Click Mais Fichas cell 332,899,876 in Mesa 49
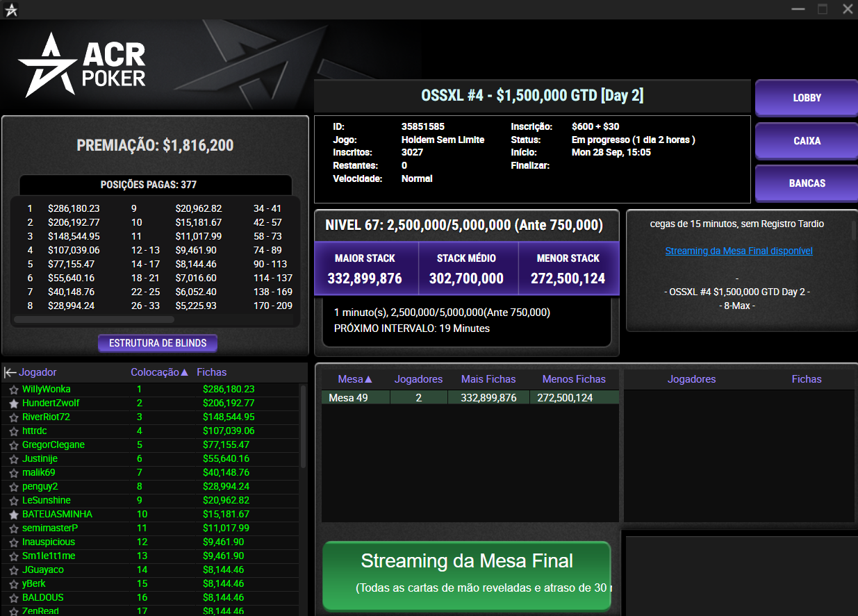The image size is (858, 616). tap(488, 398)
